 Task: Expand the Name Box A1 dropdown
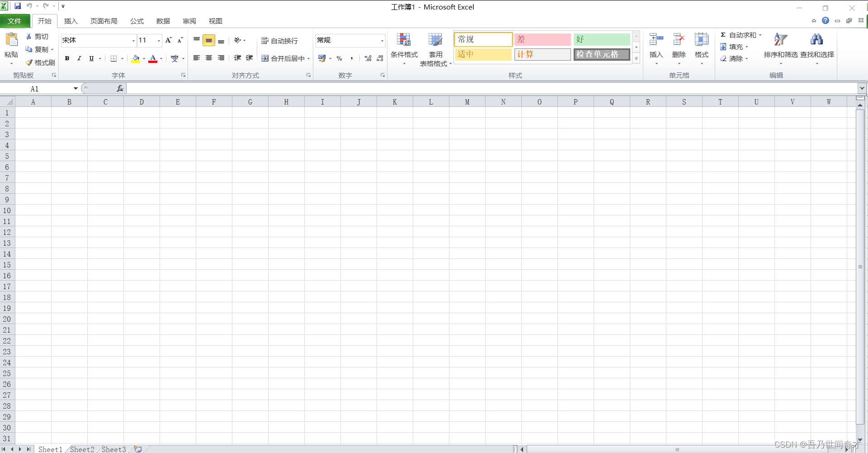coord(75,89)
